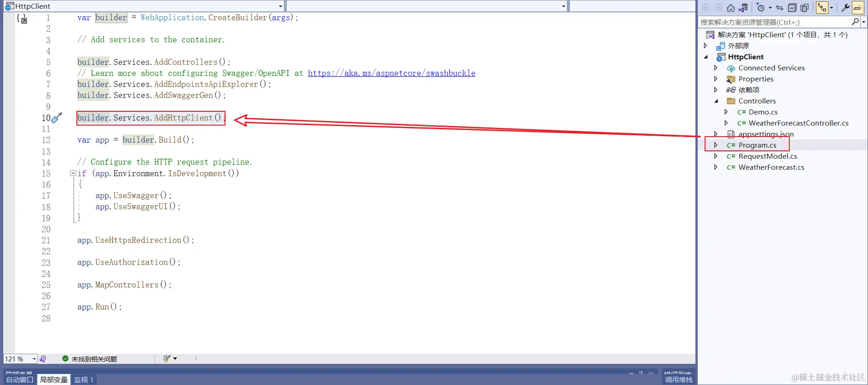Open the swashbuckle aka.ms hyperlink
This screenshot has width=868, height=385.
click(392, 73)
